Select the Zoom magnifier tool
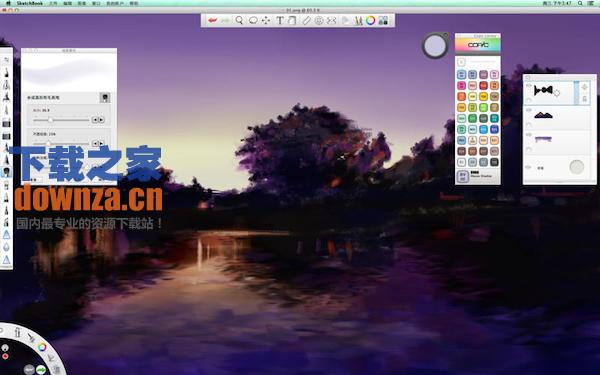This screenshot has height=375, width=600. (x=239, y=20)
